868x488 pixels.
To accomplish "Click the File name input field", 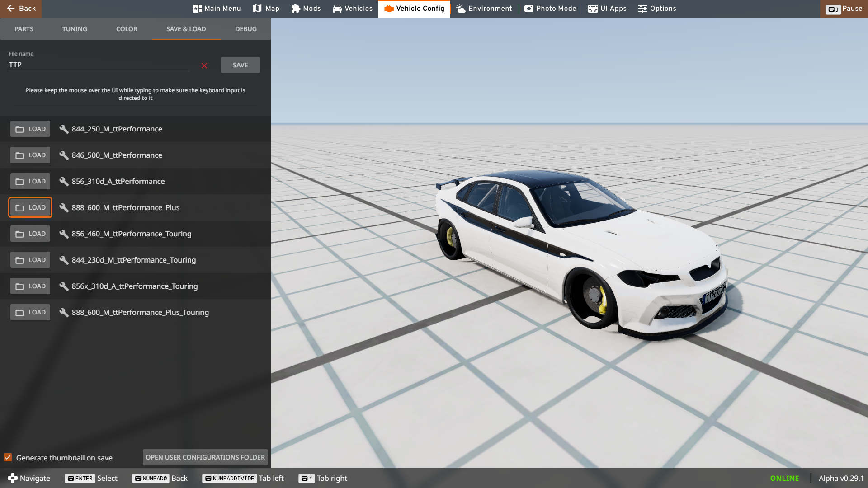I will (99, 65).
